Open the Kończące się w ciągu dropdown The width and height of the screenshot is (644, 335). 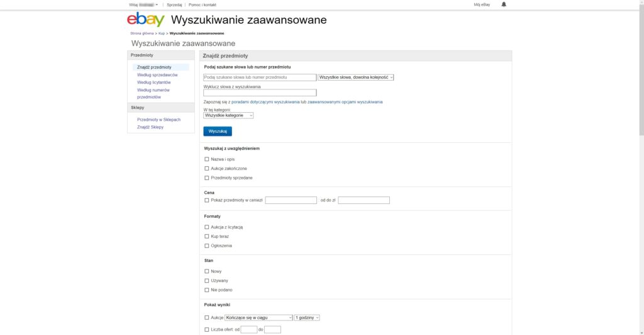point(258,317)
